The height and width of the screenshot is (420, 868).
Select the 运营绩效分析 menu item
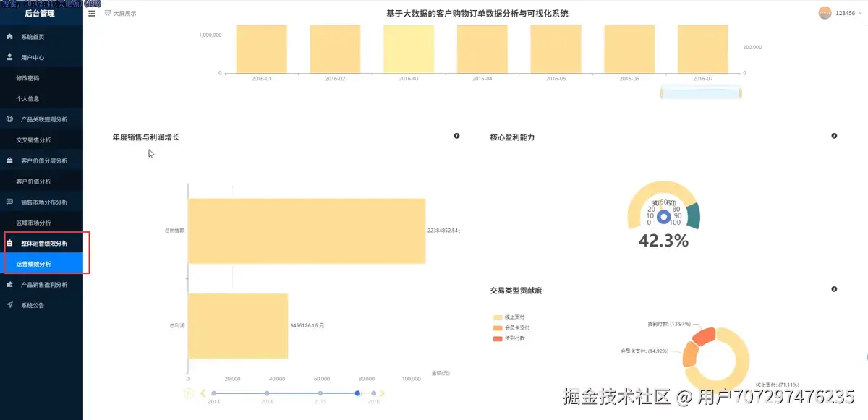pyautogui.click(x=33, y=263)
